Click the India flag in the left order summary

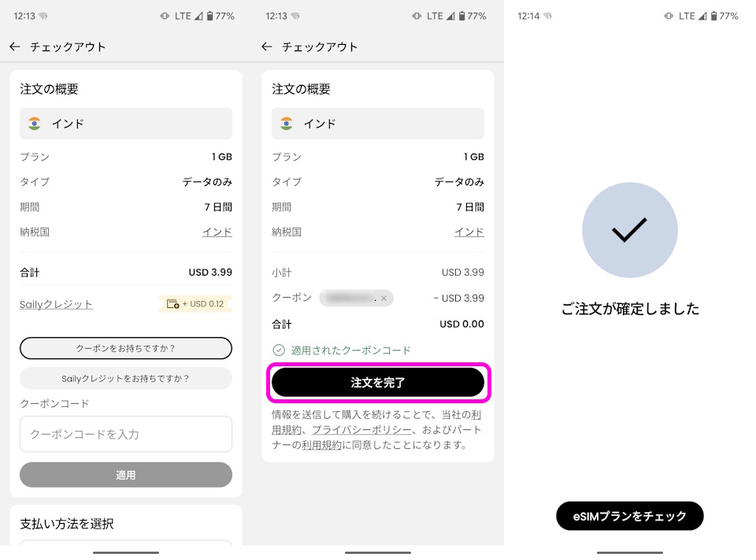[x=35, y=124]
